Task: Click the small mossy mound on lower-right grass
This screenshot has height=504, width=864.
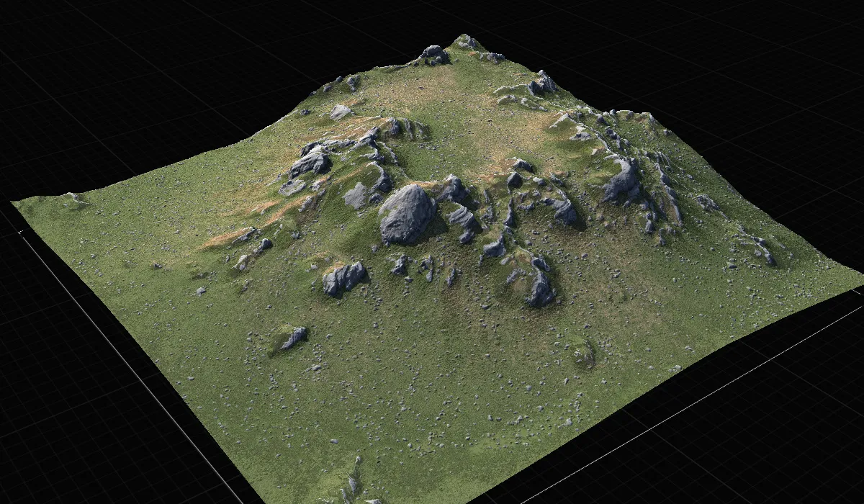Action: (584, 354)
